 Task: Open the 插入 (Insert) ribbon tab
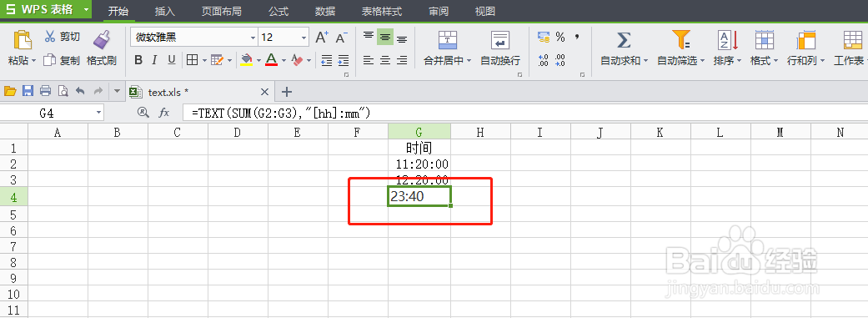(165, 11)
